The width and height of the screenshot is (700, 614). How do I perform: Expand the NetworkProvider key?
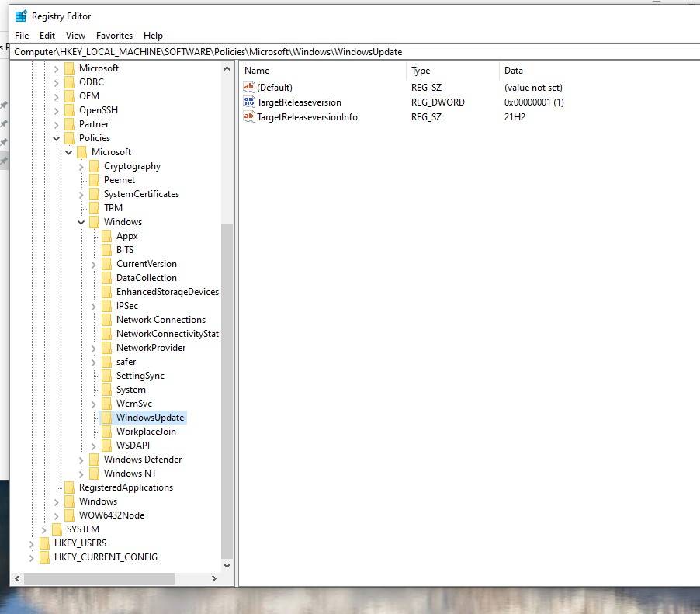[x=94, y=349]
